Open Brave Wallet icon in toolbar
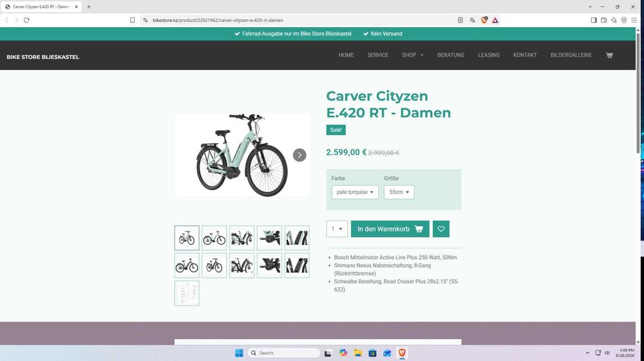This screenshot has width=644, height=361. pos(604,20)
